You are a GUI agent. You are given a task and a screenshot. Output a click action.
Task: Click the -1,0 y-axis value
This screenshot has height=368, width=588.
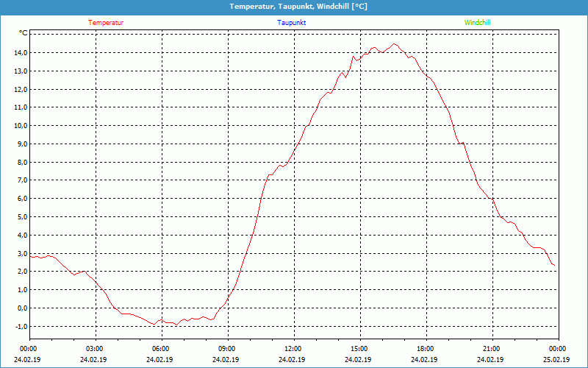tap(19, 327)
